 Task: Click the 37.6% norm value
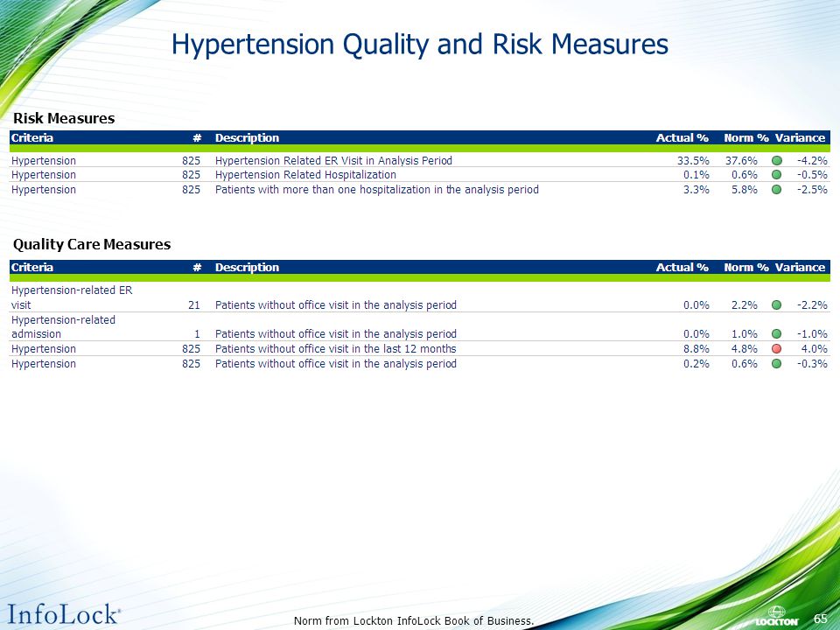741,161
